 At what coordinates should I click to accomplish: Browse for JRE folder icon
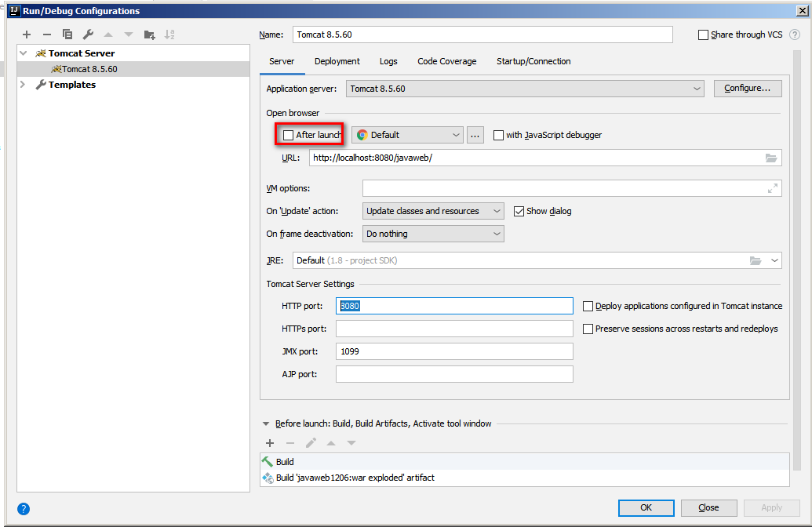[x=756, y=260]
